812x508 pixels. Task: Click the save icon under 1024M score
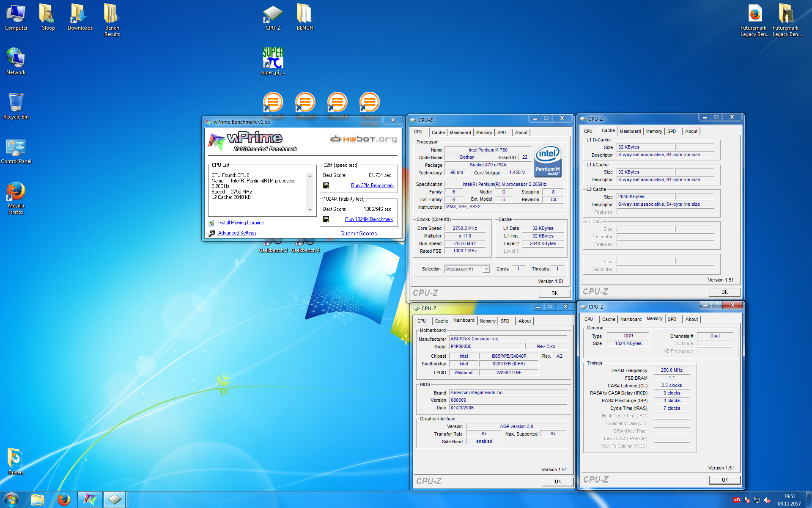tap(326, 219)
